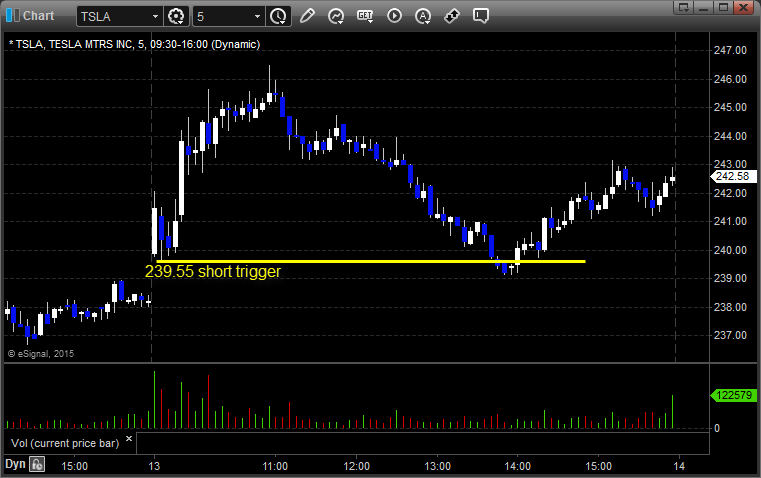761x478 pixels.
Task: Click the 247.00 price axis label
Action: 730,50
